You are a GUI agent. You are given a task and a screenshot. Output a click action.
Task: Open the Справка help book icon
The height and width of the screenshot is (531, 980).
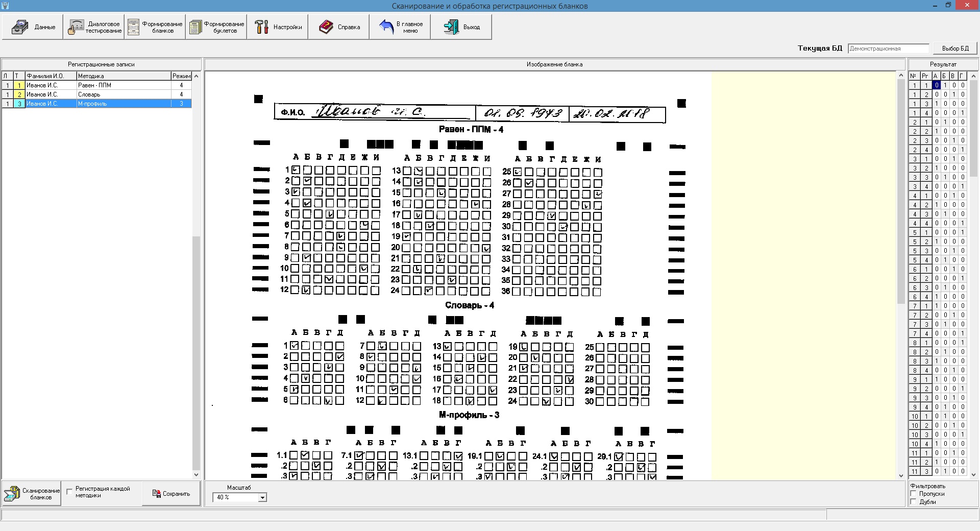[326, 27]
